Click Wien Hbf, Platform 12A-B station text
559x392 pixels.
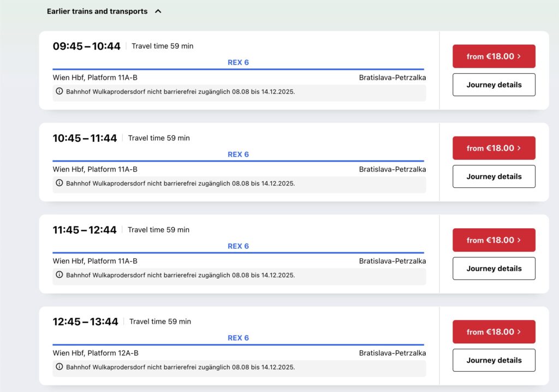96,353
